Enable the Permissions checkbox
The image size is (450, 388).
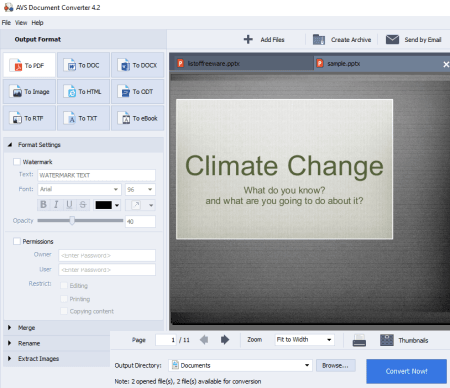tap(17, 241)
